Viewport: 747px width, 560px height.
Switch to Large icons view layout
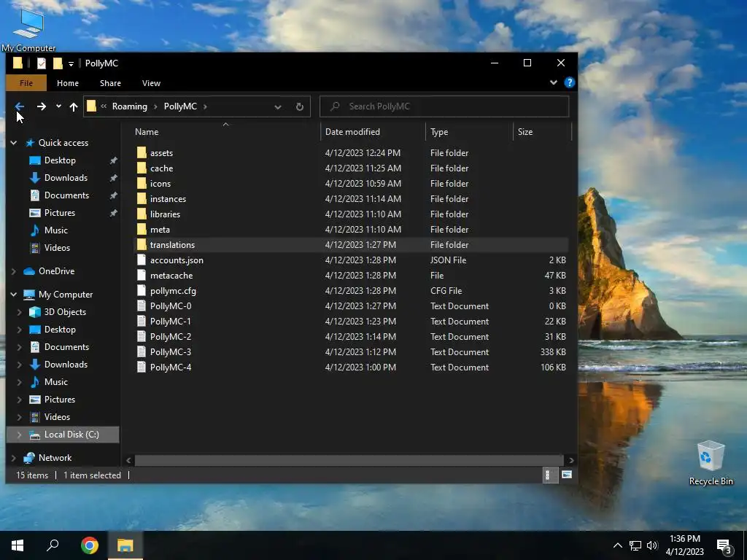tap(567, 475)
